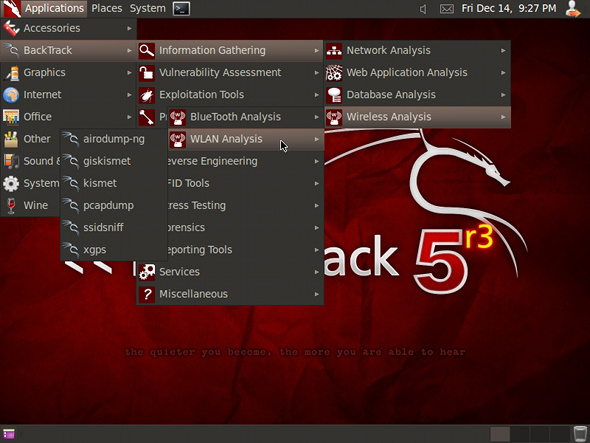Click the Other category icon
Viewport: 590px width, 443px height.
[x=11, y=139]
